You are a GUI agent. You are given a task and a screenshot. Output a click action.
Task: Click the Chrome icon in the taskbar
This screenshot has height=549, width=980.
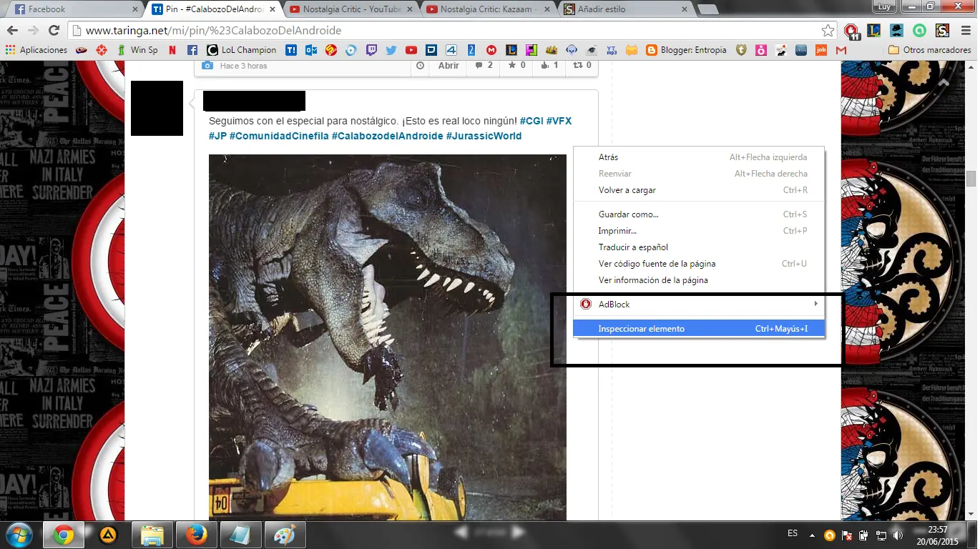(x=63, y=535)
